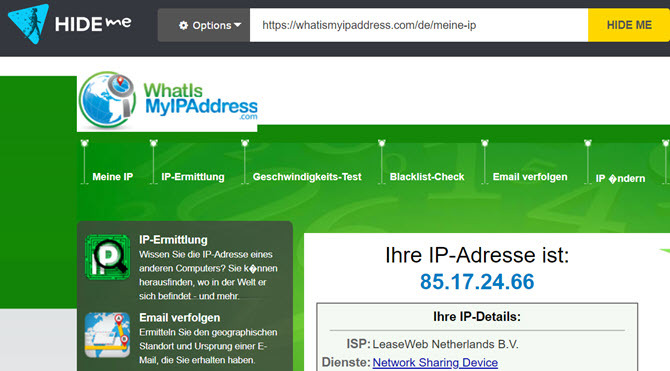
Task: Click the HIDE me wordmark text
Action: click(93, 24)
